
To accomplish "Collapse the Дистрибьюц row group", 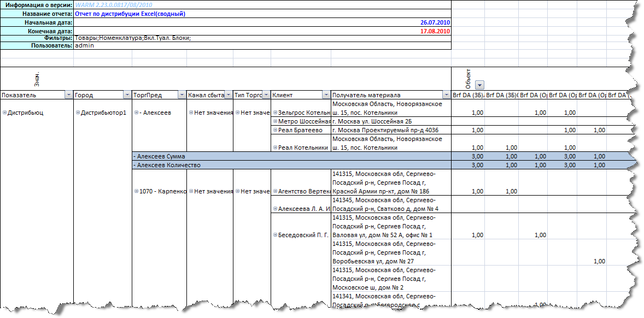I will pos(4,113).
